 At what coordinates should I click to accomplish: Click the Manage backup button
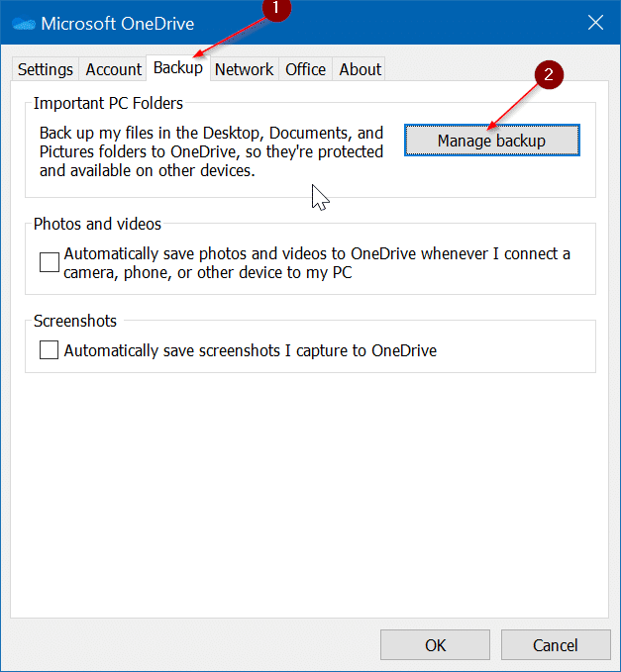click(492, 141)
